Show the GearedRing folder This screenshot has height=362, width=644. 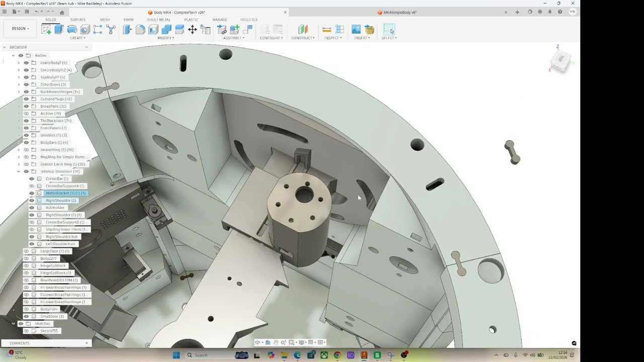click(x=26, y=150)
